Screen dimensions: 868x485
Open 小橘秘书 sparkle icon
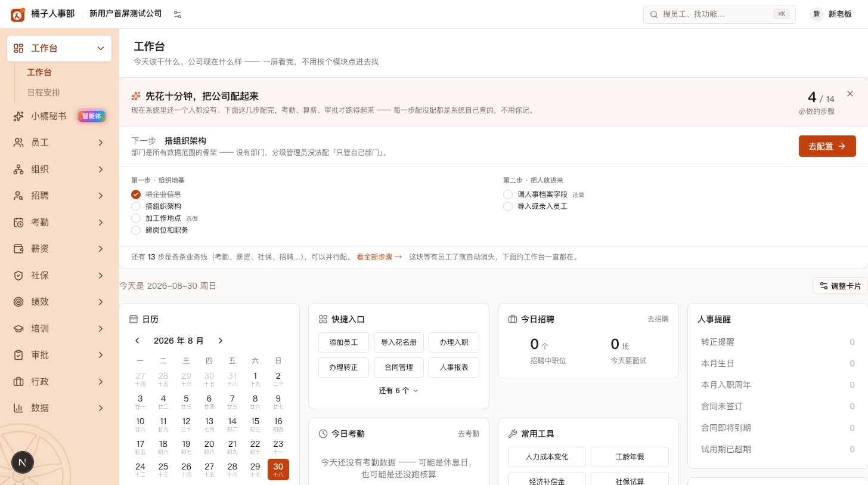click(18, 116)
